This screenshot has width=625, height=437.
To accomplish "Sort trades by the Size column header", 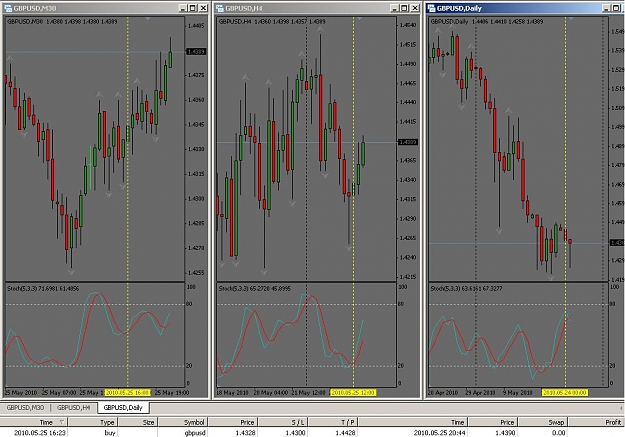I will [x=138, y=422].
